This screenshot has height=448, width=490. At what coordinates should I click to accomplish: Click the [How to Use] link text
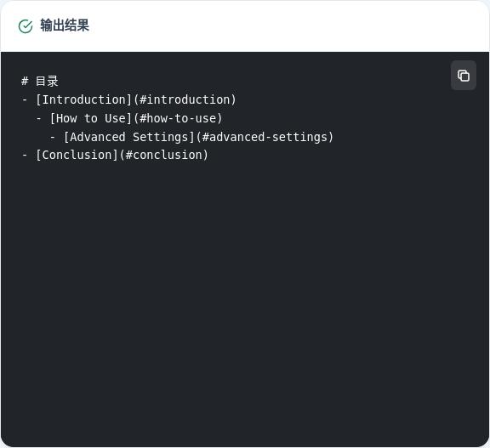click(91, 118)
